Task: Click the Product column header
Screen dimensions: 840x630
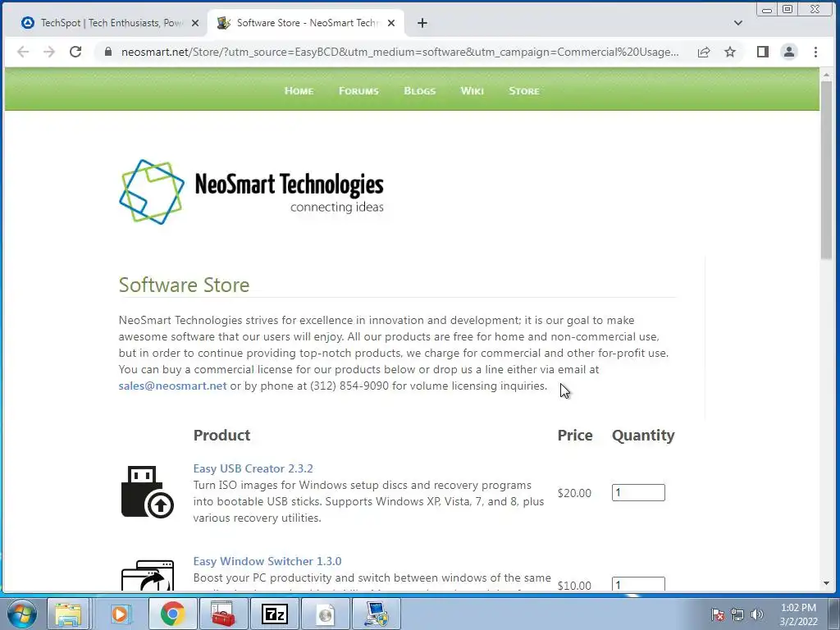Action: click(221, 436)
